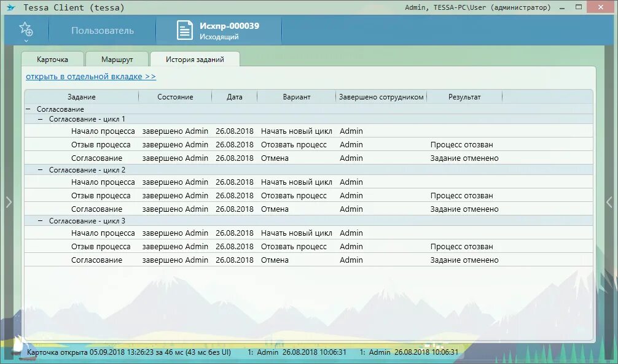Switch to the Маршрут tab

coord(117,60)
